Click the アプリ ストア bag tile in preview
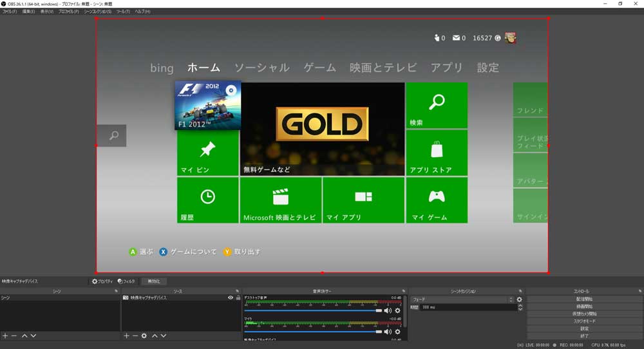The height and width of the screenshot is (349, 644). point(437,153)
